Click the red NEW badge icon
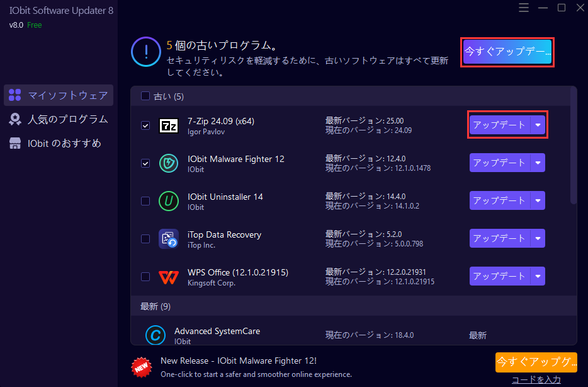The image size is (588, 387). pos(142,367)
